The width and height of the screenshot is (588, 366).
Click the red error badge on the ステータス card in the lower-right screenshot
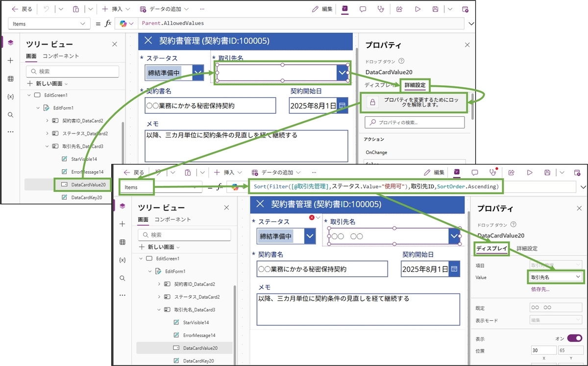[312, 217]
